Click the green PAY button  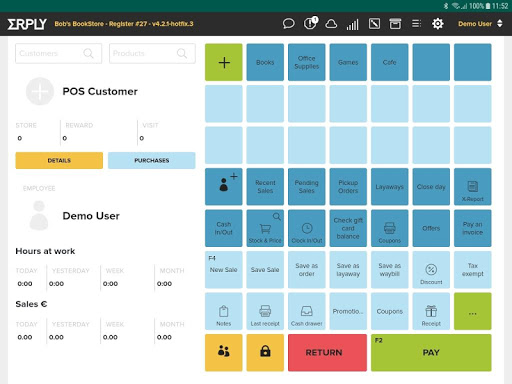click(431, 353)
